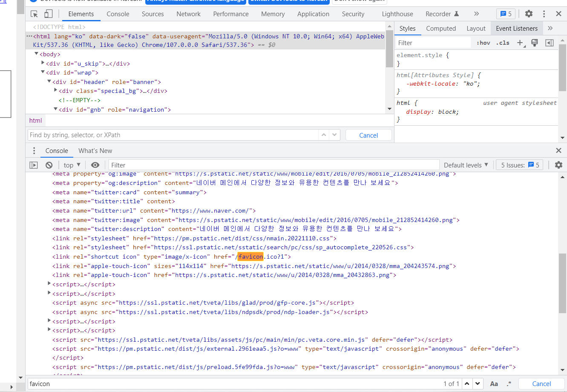Focus the Find by string, selector, XPath field
The image size is (567, 392).
point(173,135)
